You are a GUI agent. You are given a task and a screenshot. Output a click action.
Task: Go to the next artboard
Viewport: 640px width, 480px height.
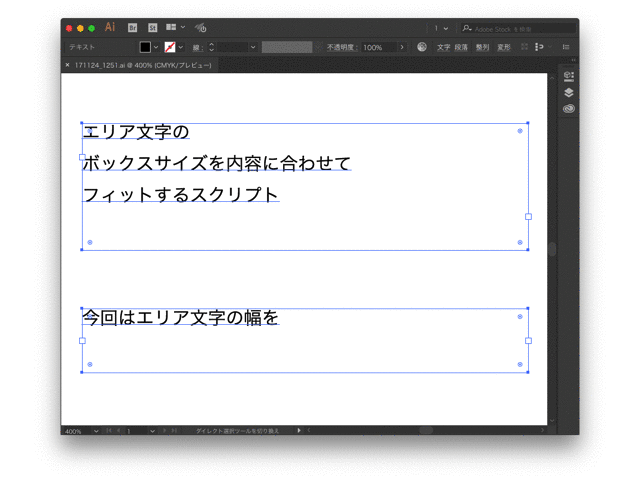pos(164,431)
